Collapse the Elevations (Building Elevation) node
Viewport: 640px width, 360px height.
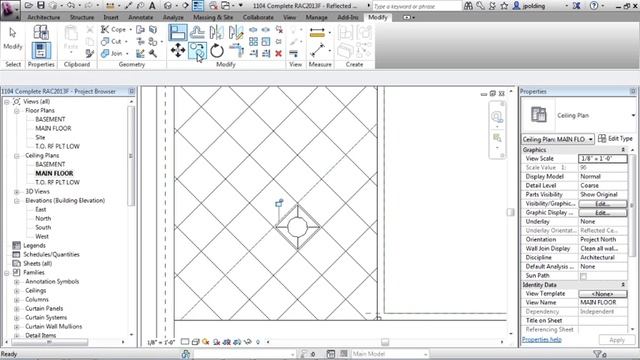pyautogui.click(x=17, y=200)
